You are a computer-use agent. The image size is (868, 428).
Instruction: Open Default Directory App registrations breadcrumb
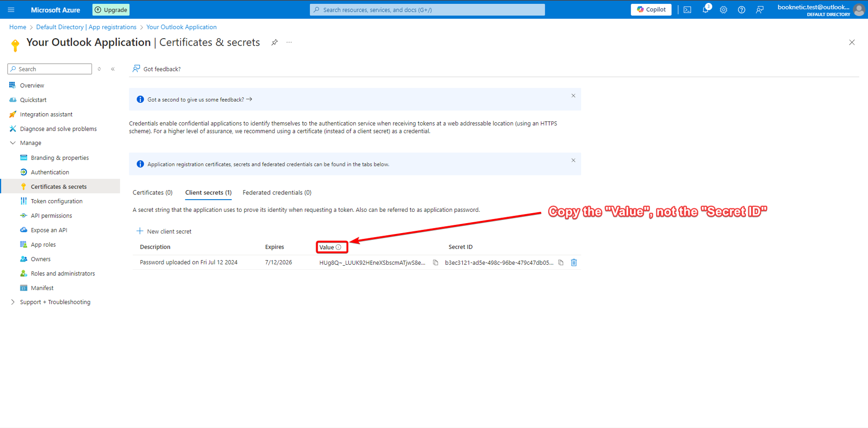coord(86,27)
